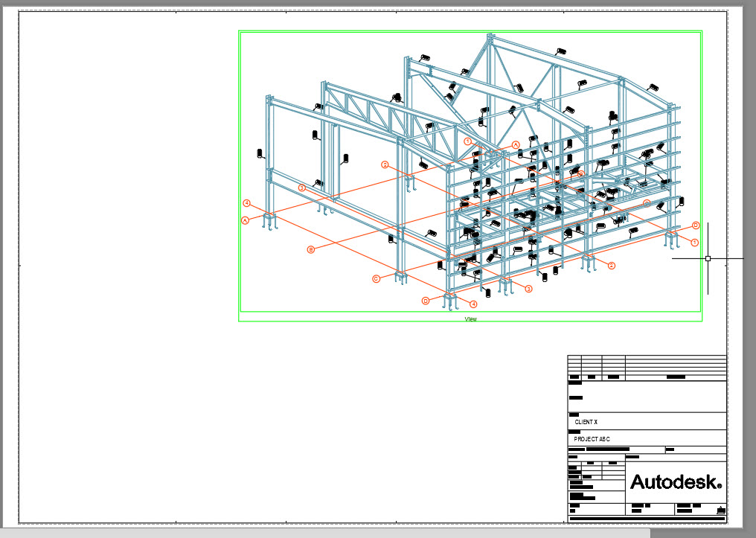Image resolution: width=756 pixels, height=538 pixels.
Task: Pick lower grid bubble 2 below the wall
Action: [x=612, y=266]
